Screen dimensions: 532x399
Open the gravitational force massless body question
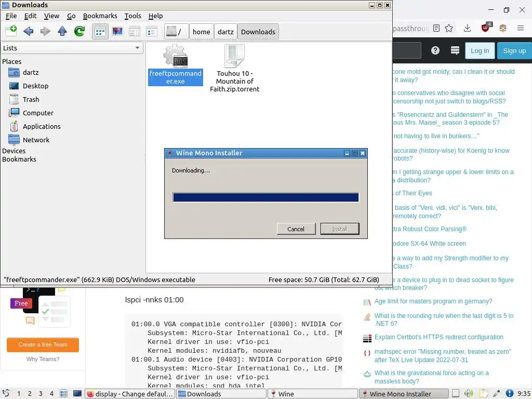pos(432,377)
